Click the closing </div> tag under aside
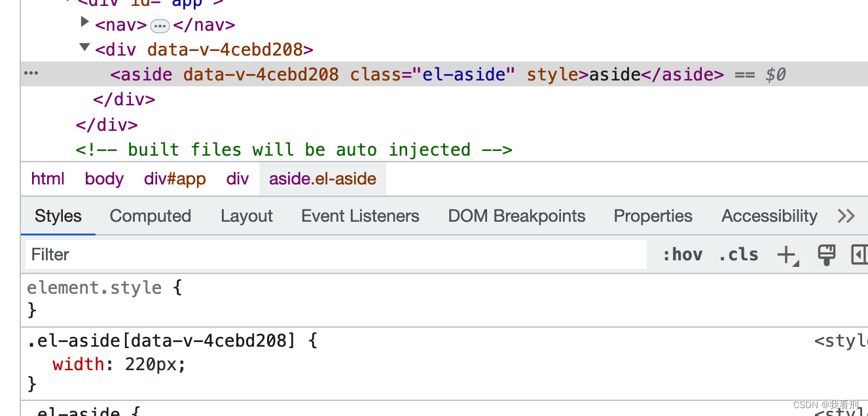 pos(124,100)
